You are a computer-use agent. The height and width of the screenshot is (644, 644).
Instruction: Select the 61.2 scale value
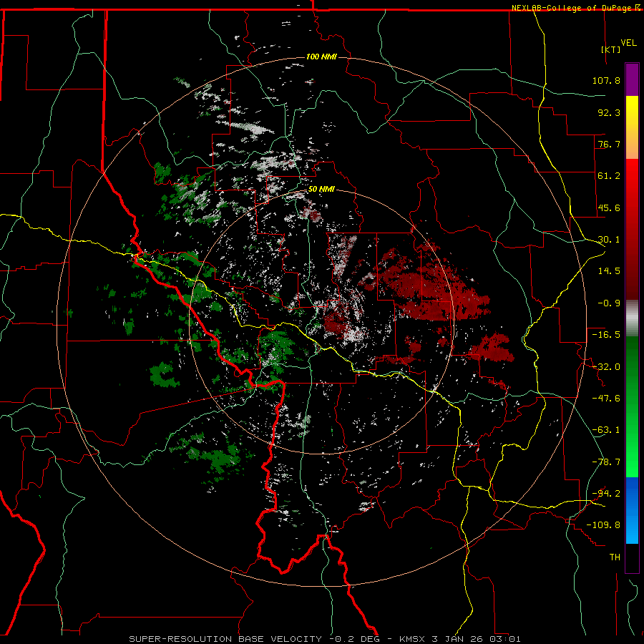click(609, 176)
